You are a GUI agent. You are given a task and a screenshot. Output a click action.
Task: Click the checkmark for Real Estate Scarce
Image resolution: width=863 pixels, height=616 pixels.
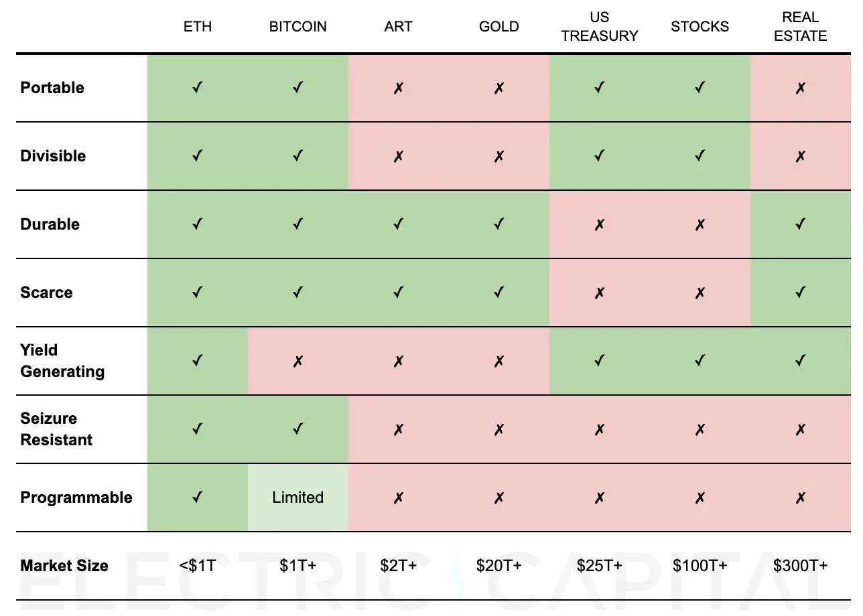coord(800,293)
